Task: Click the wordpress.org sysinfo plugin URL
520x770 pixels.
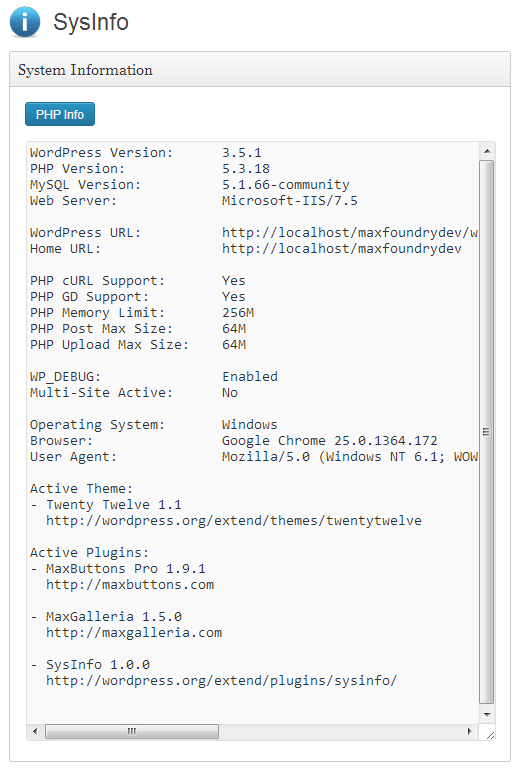Action: tap(221, 681)
